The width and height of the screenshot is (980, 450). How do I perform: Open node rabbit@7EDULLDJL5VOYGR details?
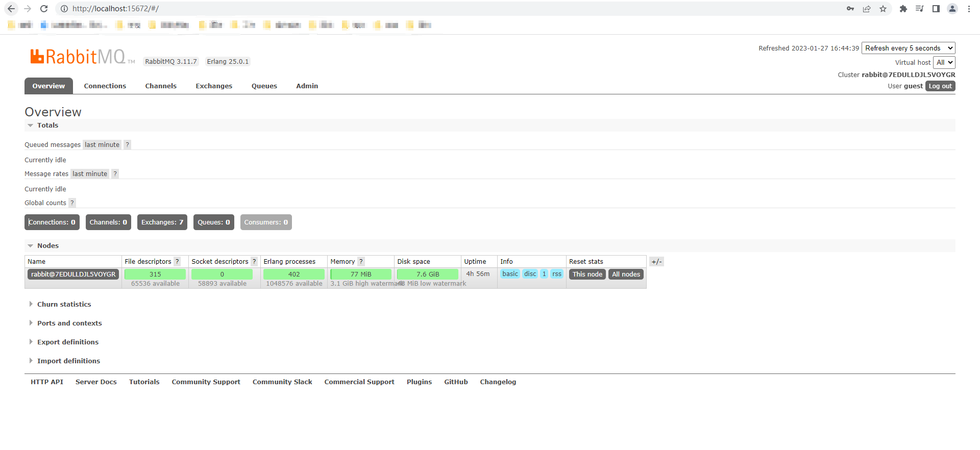(x=73, y=274)
